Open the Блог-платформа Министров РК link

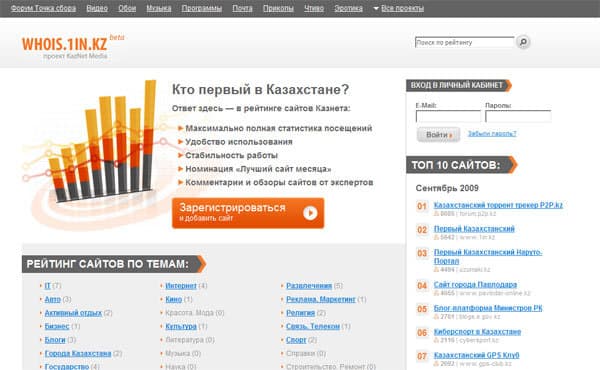(x=488, y=308)
